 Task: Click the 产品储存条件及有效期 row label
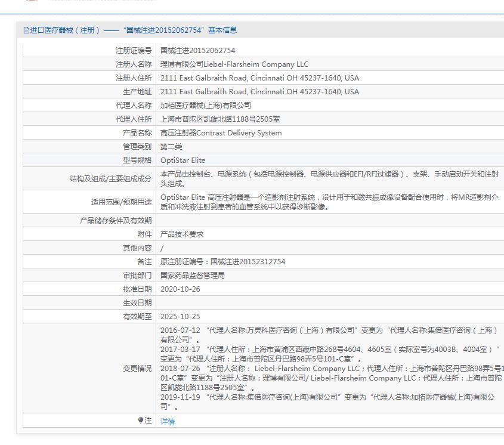116,221
